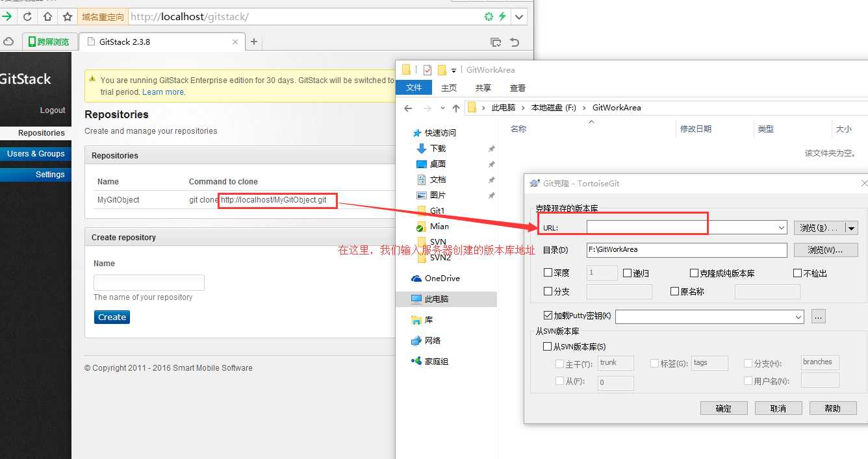Open 图片 in navigation pane
868x459 pixels.
(x=438, y=195)
